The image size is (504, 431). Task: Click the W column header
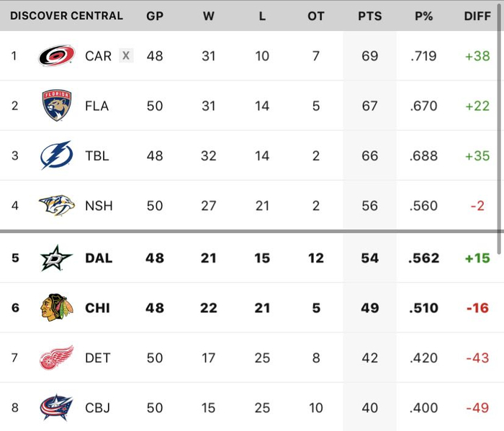tap(208, 16)
